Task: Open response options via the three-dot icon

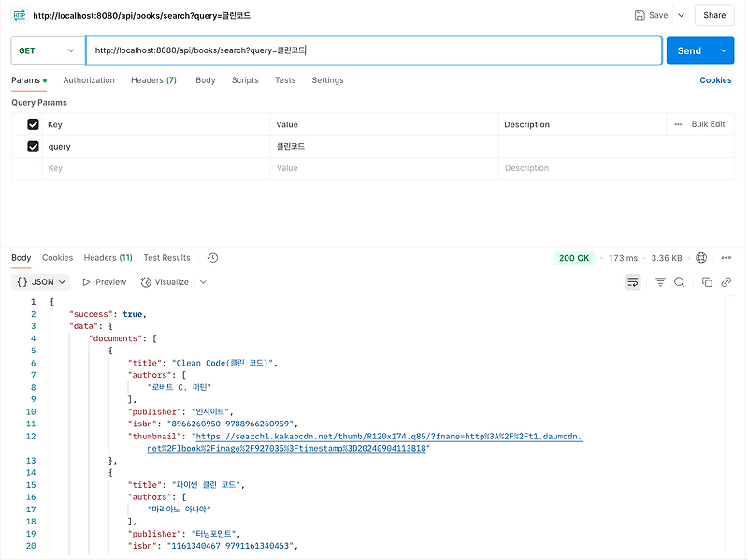Action: (726, 258)
